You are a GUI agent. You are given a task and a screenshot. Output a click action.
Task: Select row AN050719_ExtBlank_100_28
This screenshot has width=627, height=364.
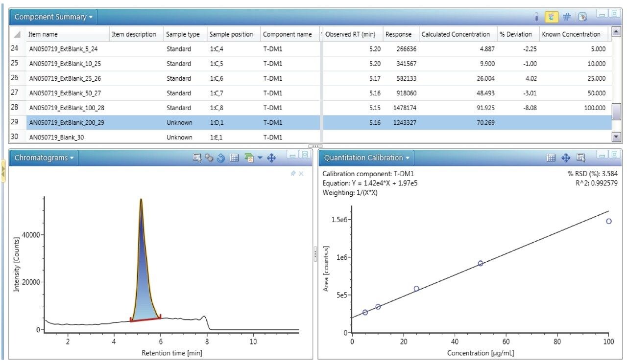(311, 108)
